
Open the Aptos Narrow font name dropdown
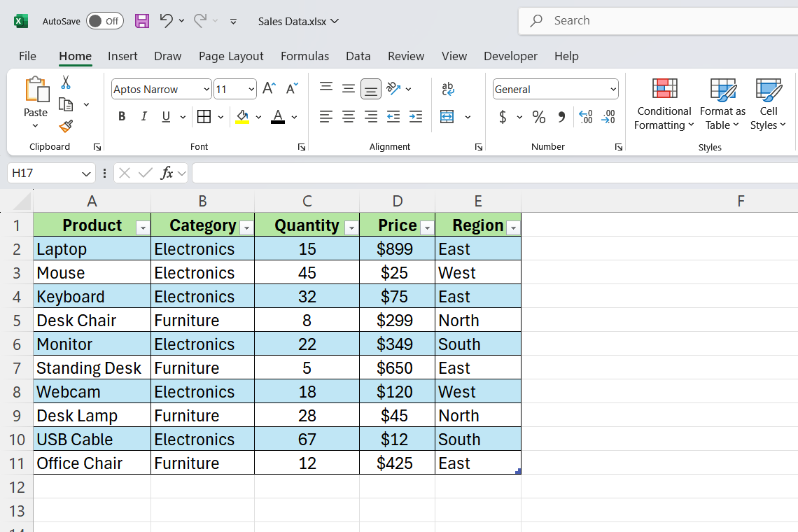click(206, 89)
